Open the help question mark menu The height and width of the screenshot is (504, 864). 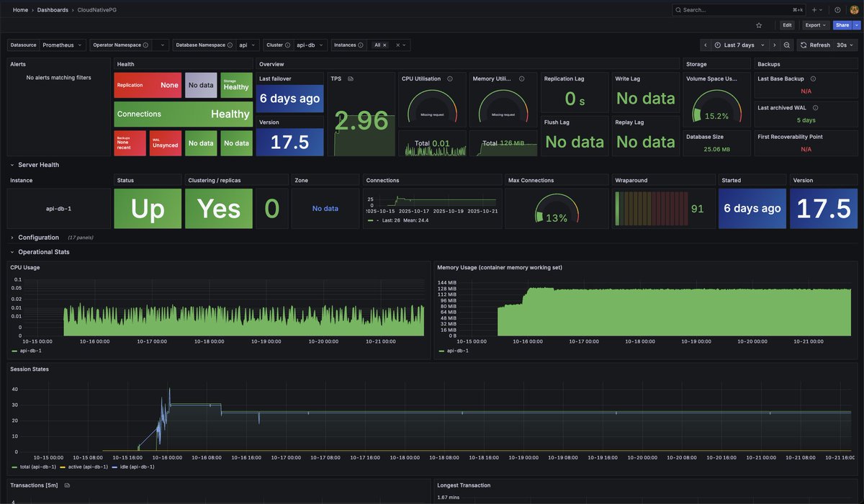[837, 10]
